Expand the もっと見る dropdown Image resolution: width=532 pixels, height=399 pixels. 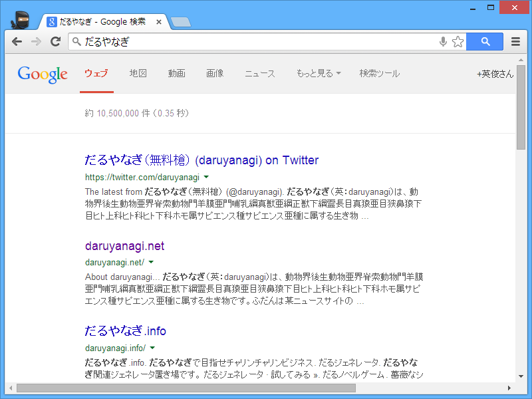point(319,73)
